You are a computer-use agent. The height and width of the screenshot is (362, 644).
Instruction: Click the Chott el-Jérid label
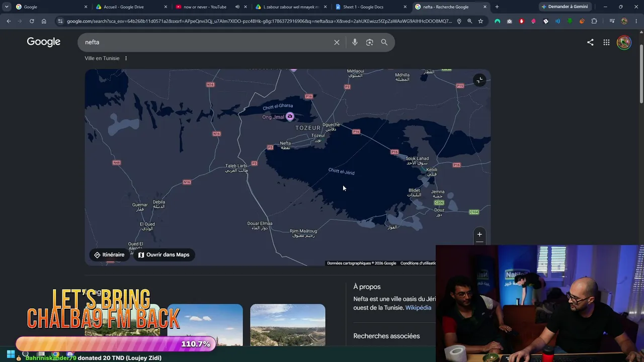pos(342,171)
